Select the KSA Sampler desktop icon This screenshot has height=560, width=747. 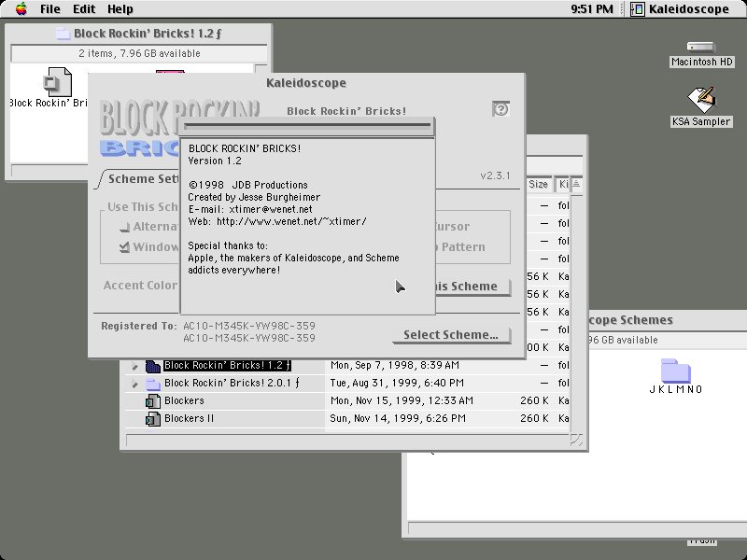701,107
